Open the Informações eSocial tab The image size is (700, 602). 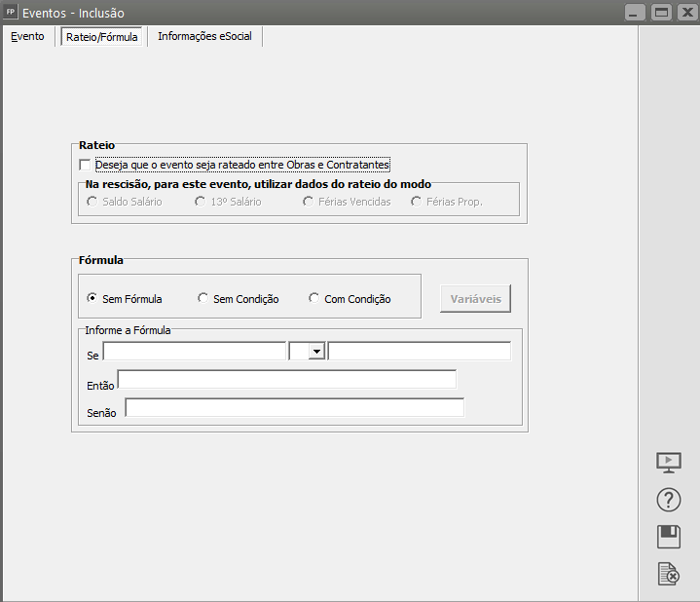point(204,36)
